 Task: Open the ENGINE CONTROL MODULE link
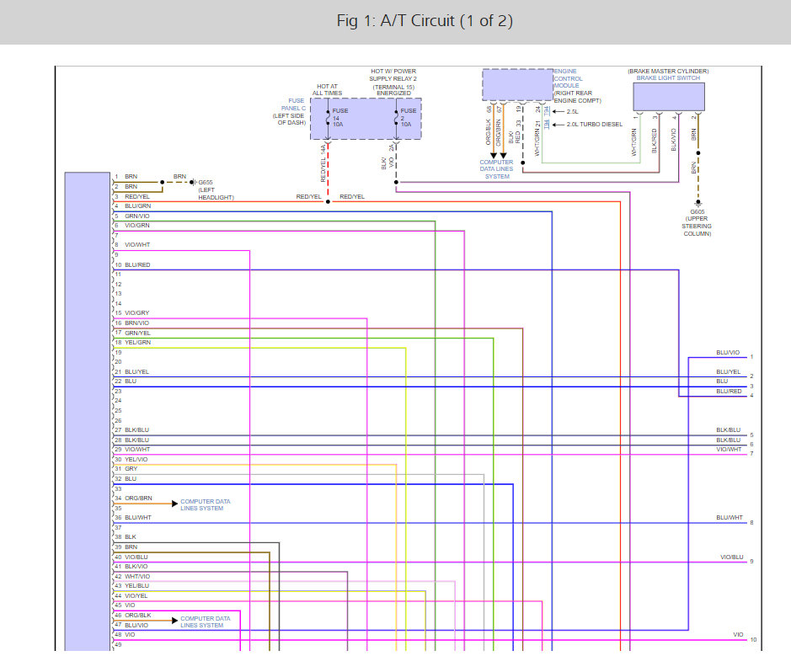click(x=568, y=78)
